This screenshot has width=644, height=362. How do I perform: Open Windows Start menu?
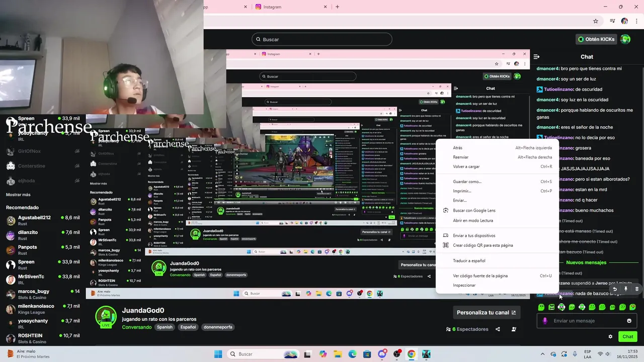(x=218, y=354)
